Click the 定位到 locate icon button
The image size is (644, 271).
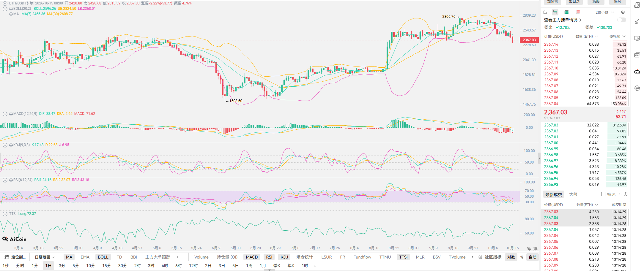point(15,257)
